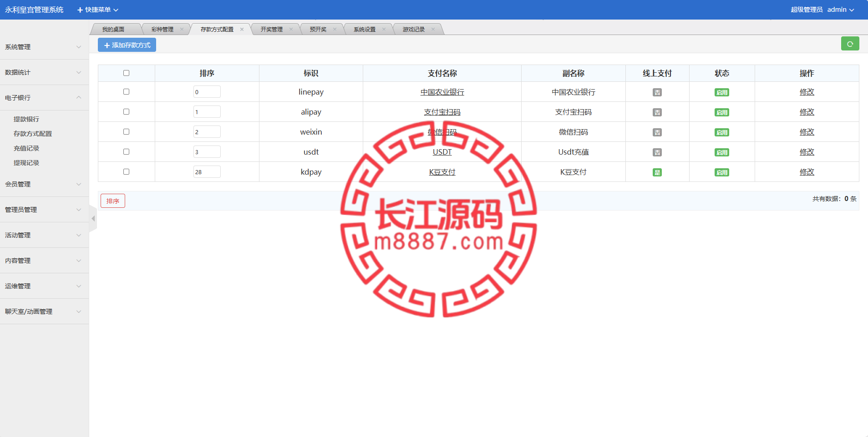Click 修改 for the kdpay row
Image resolution: width=868 pixels, height=437 pixels.
tap(807, 172)
